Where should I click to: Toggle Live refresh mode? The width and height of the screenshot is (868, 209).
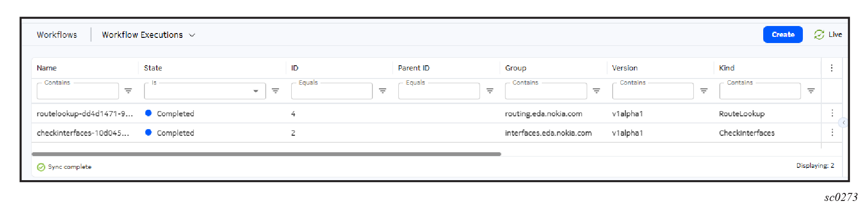tap(828, 35)
